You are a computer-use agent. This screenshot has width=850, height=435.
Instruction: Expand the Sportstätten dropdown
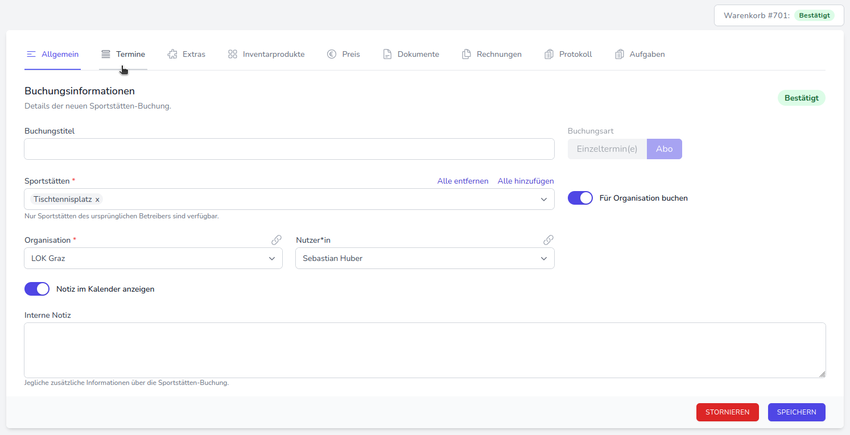coord(544,200)
